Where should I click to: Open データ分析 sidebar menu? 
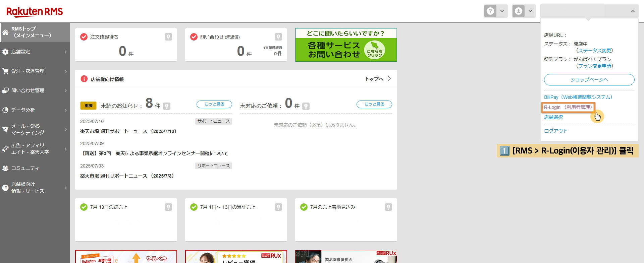tap(35, 110)
